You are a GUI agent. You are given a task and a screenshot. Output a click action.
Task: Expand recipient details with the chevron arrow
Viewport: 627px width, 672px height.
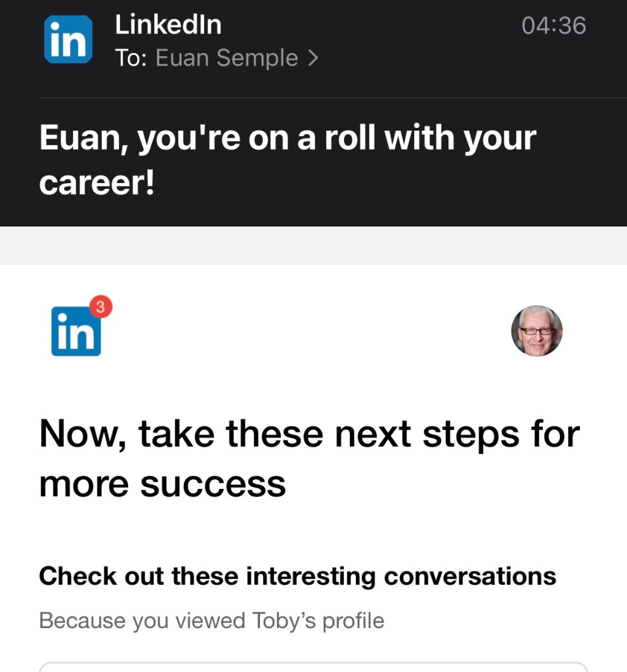[313, 58]
